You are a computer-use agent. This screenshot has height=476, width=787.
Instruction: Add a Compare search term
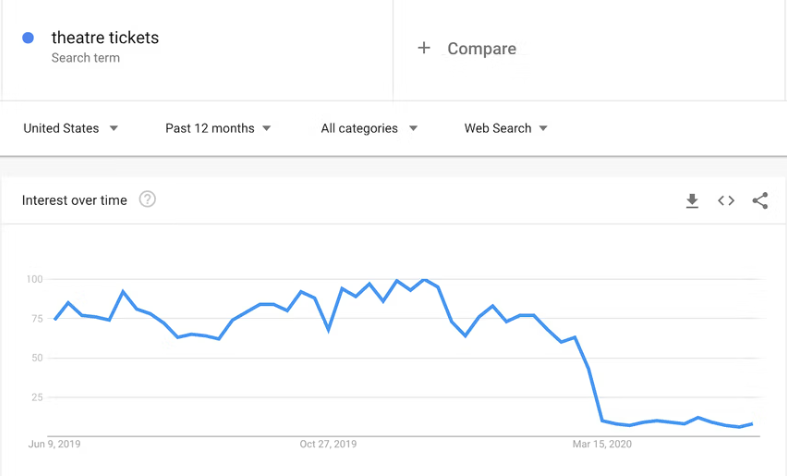pos(481,48)
